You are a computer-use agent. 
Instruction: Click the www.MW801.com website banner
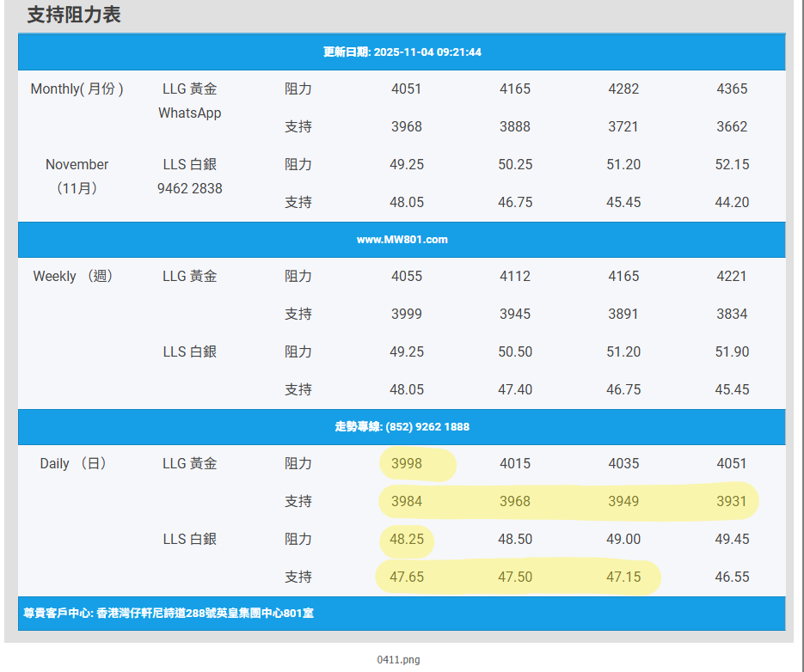[x=402, y=240]
